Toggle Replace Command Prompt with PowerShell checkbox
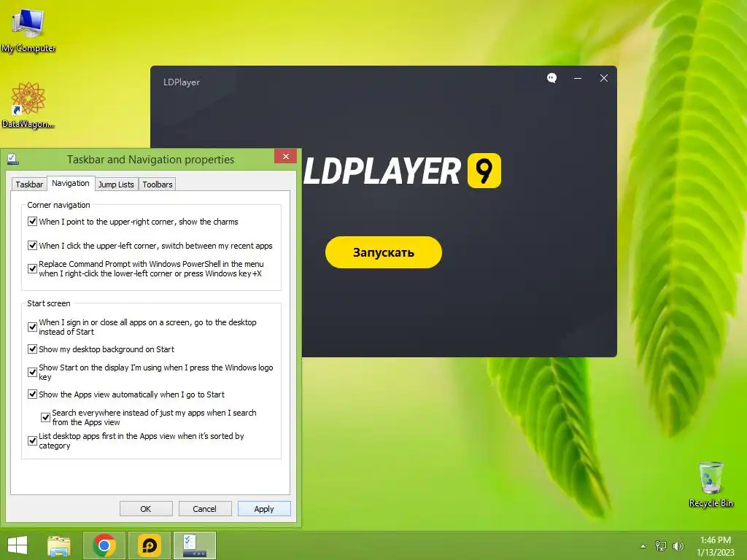The width and height of the screenshot is (747, 560). click(x=32, y=268)
